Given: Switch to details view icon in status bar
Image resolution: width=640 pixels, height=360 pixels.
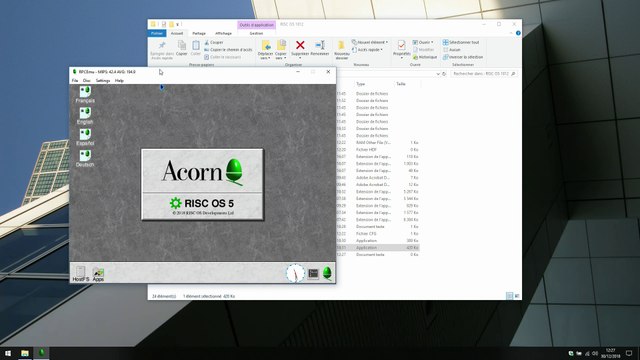Looking at the screenshot, I should coord(509,296).
